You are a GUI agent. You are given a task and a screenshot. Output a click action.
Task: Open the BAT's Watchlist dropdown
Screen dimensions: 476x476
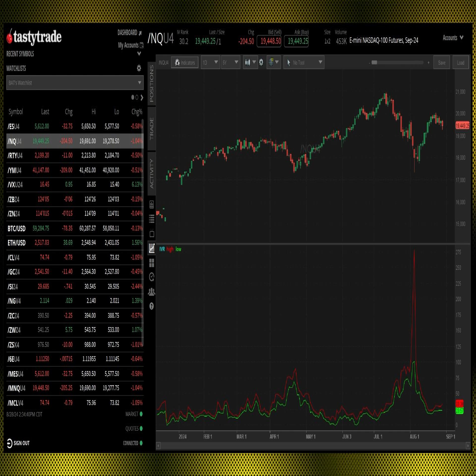(x=75, y=83)
